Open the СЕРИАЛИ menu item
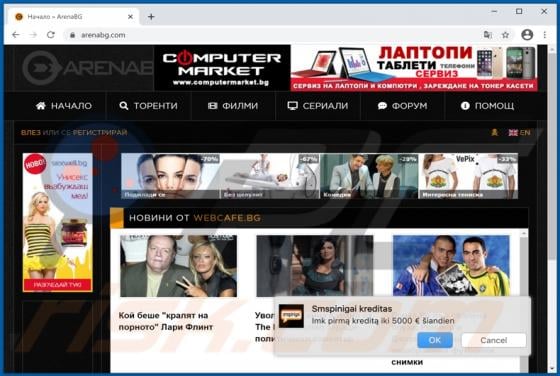The width and height of the screenshot is (560, 376). tap(318, 106)
